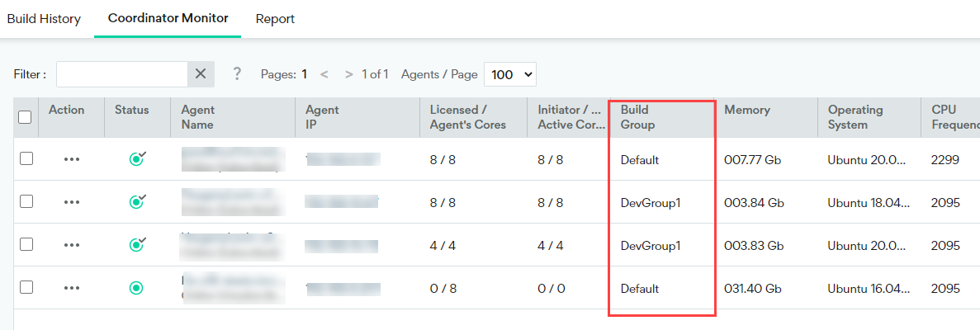
Task: Clear the filter with the X icon
Action: (201, 74)
